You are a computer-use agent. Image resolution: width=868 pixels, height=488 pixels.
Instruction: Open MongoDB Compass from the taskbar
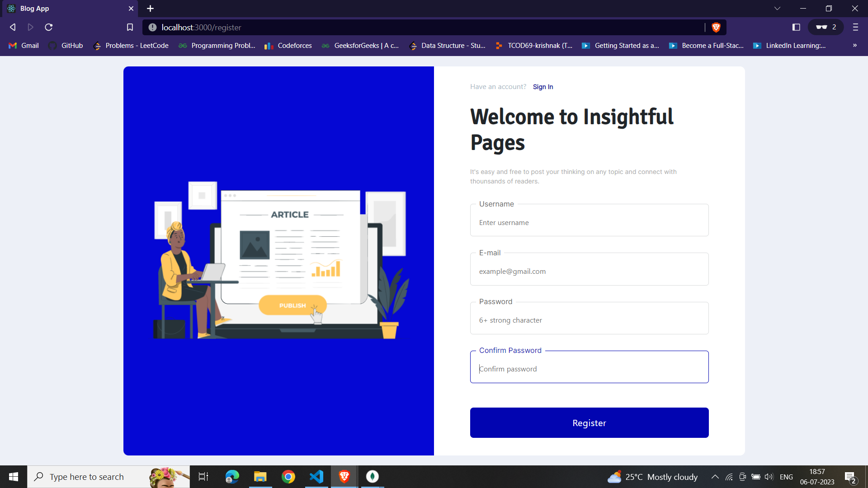coord(372,477)
